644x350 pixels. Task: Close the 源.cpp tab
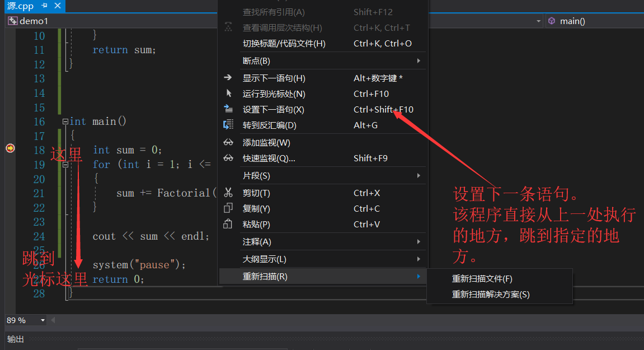point(58,6)
